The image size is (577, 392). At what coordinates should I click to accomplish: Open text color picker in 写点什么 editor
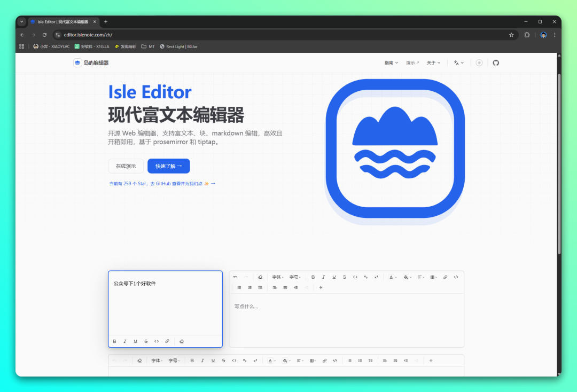(x=393, y=277)
